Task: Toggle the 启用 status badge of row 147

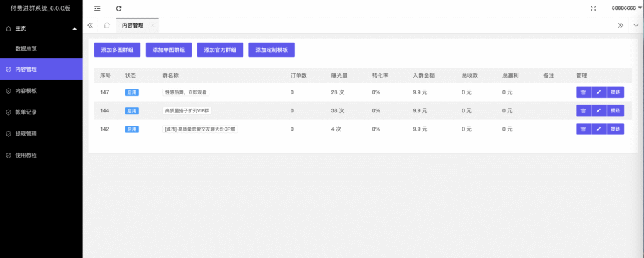Action: 132,92
